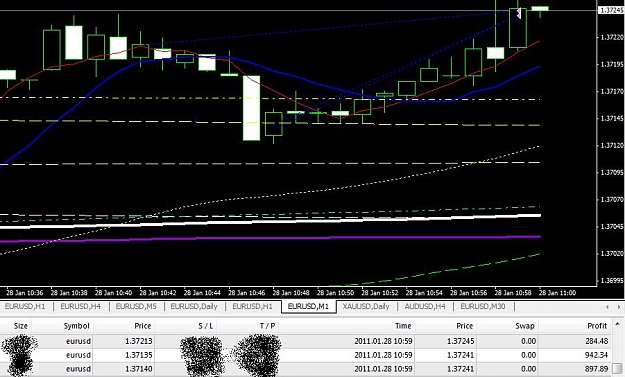Click the highlighted 1.37245 label on the price axis
This screenshot has width=625, height=377.
pos(611,10)
